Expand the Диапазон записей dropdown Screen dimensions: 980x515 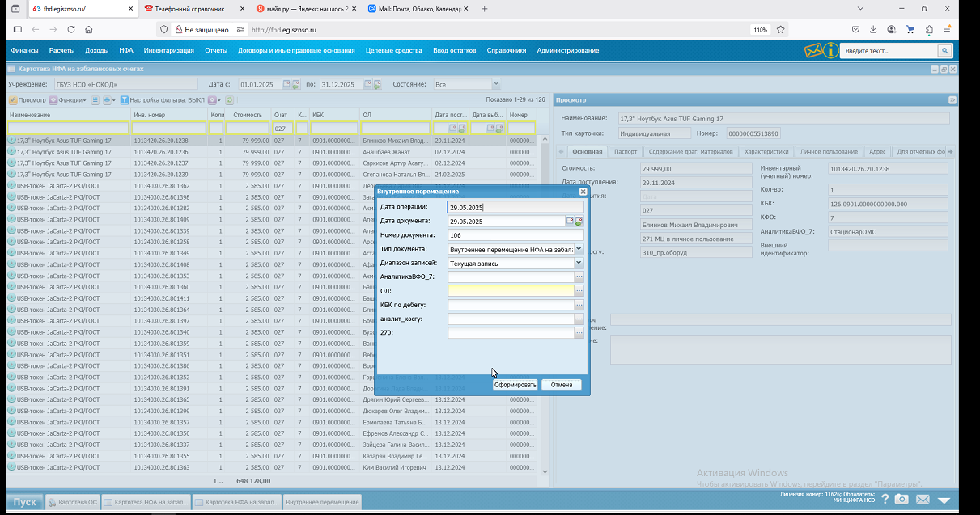[x=579, y=263]
